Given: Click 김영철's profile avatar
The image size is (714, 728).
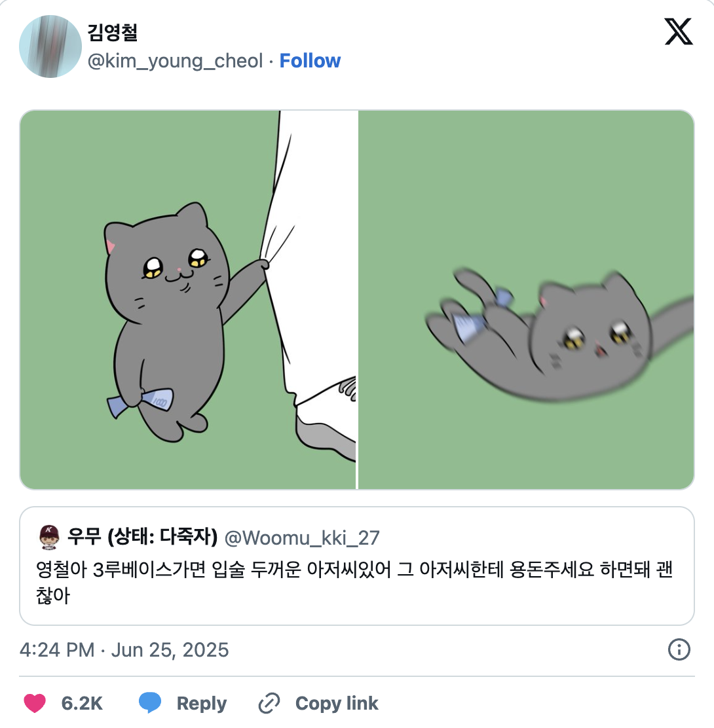Looking at the screenshot, I should click(50, 46).
